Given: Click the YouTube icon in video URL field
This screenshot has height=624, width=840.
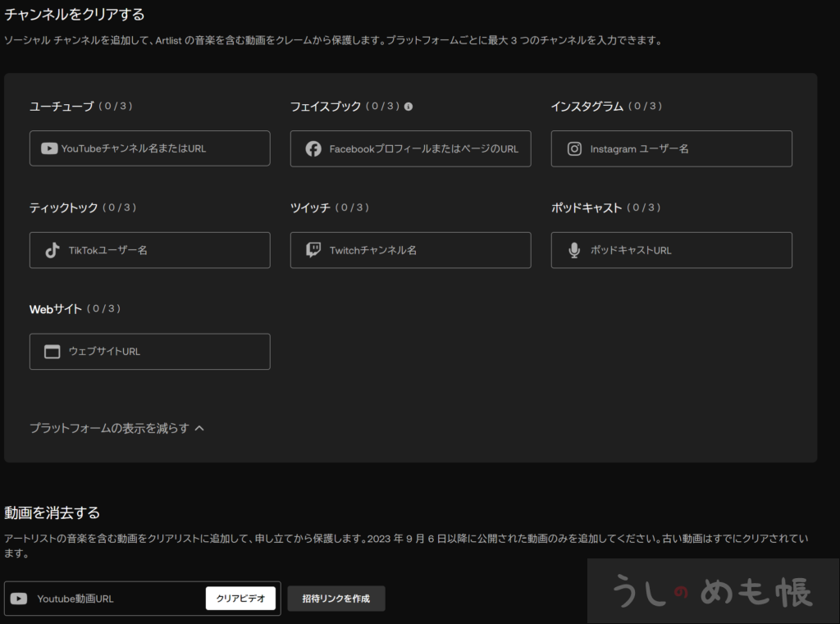Looking at the screenshot, I should point(19,599).
